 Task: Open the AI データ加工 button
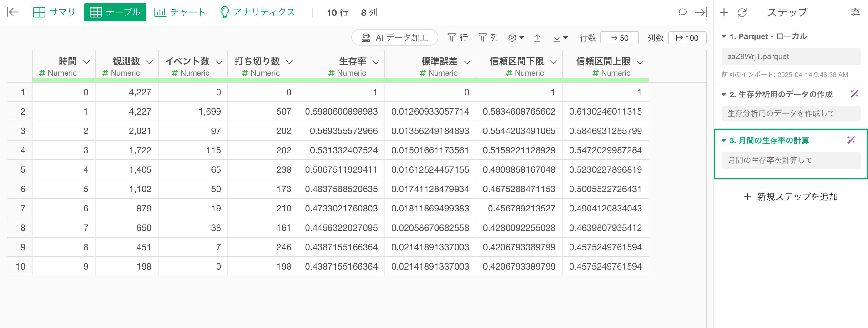point(395,37)
